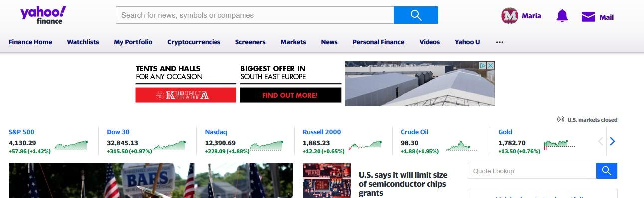View the Nasdaq mini chart
Image resolution: width=644 pixels, height=198 pixels.
click(x=267, y=146)
